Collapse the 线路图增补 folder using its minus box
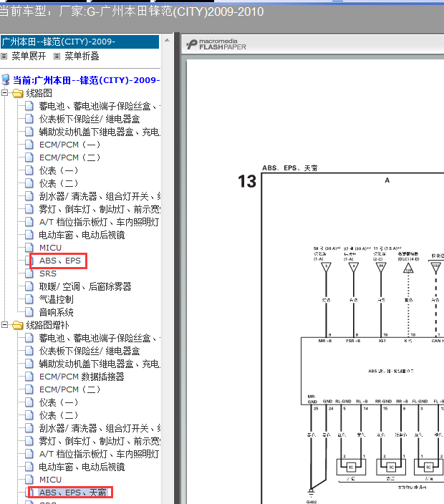The height and width of the screenshot is (504, 444). point(4,324)
